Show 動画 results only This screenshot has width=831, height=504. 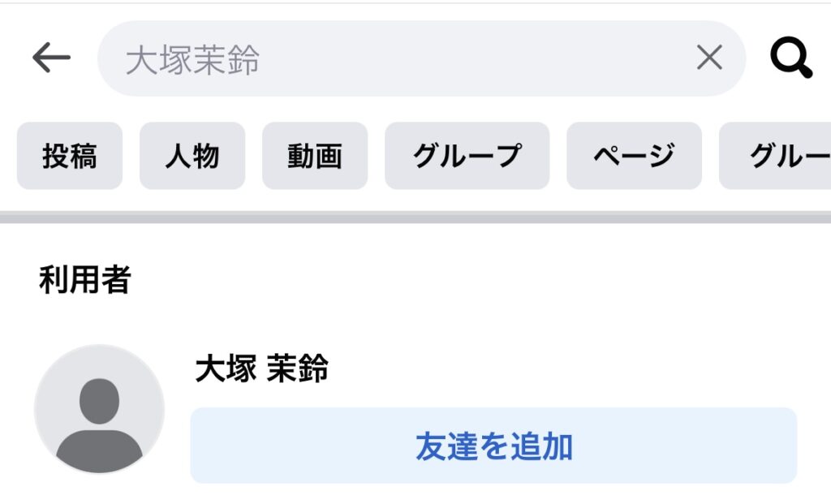click(315, 156)
